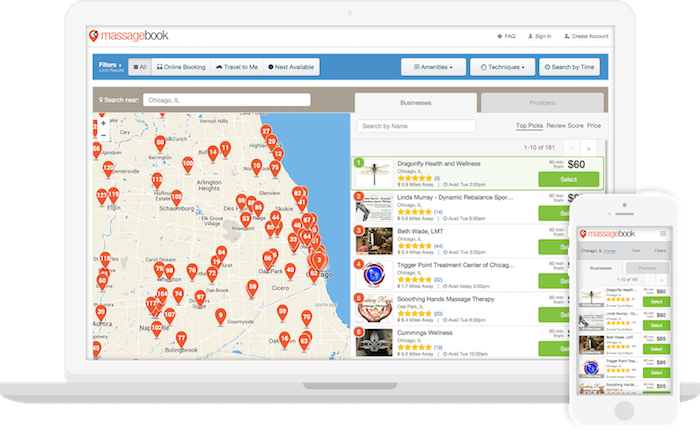Screen dimensions: 700x432
Task: Open the hamburger menu on the phone
Action: pos(663,233)
